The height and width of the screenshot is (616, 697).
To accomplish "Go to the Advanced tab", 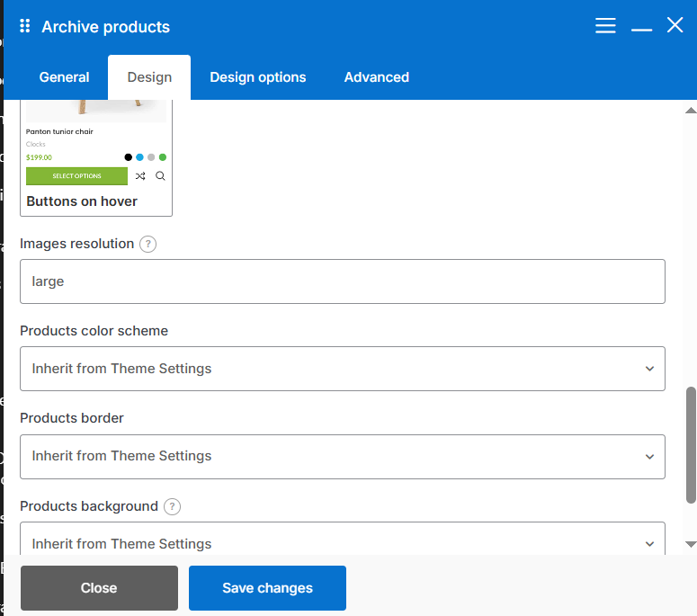I will pyautogui.click(x=377, y=77).
